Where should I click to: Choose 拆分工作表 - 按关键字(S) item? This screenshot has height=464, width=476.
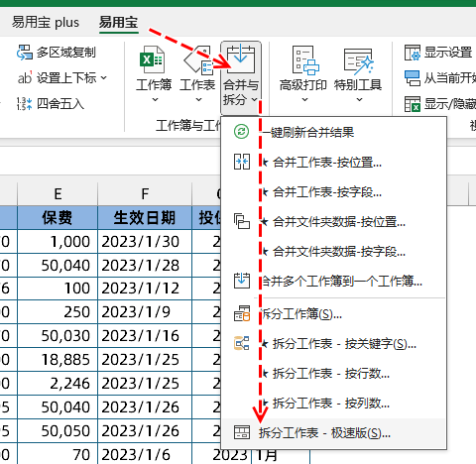pos(334,344)
